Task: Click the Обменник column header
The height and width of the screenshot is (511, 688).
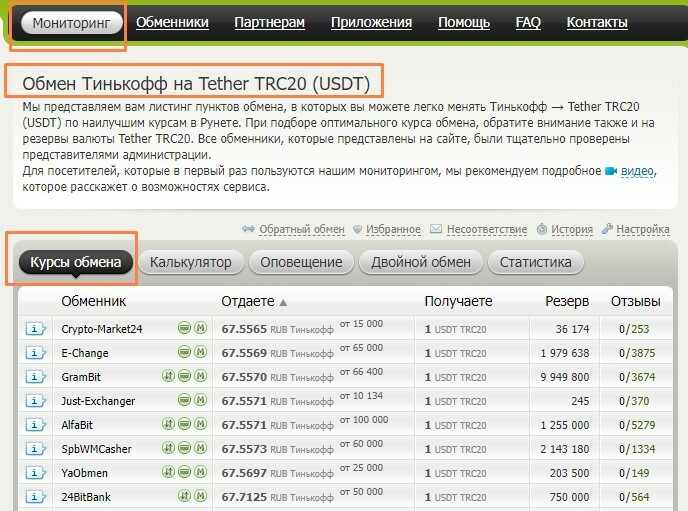Action: [x=93, y=301]
